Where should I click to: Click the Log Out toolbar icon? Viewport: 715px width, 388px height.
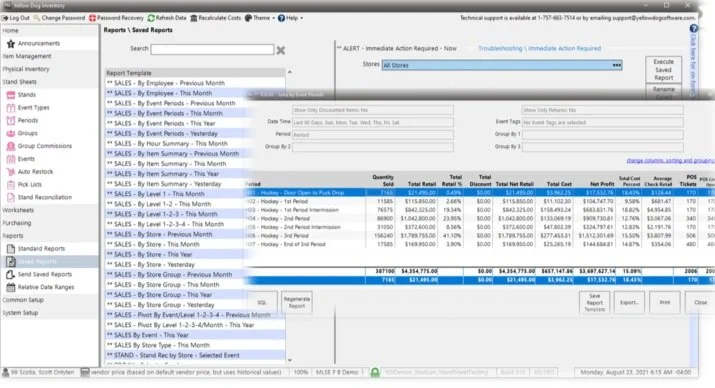[5, 18]
